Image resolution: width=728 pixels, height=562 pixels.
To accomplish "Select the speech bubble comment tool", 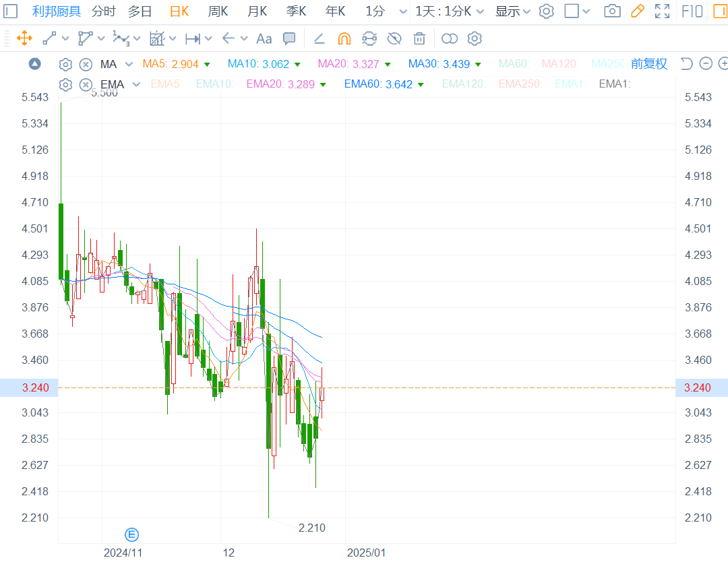I will tap(289, 38).
